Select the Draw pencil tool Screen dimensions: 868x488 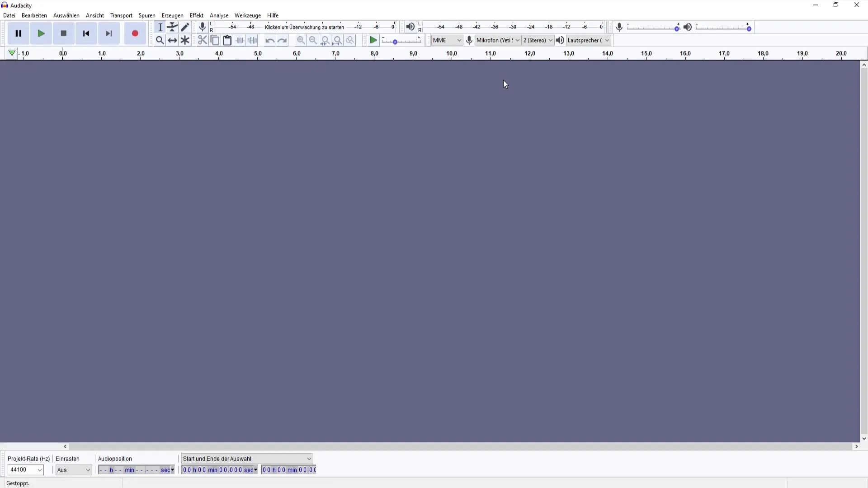(185, 27)
